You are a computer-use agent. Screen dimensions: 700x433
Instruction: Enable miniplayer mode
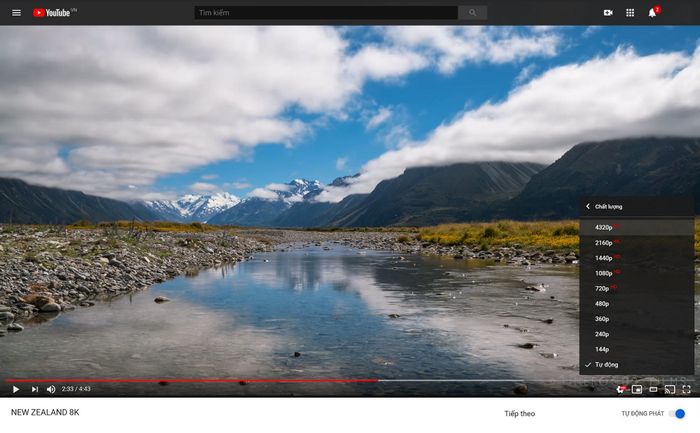637,389
